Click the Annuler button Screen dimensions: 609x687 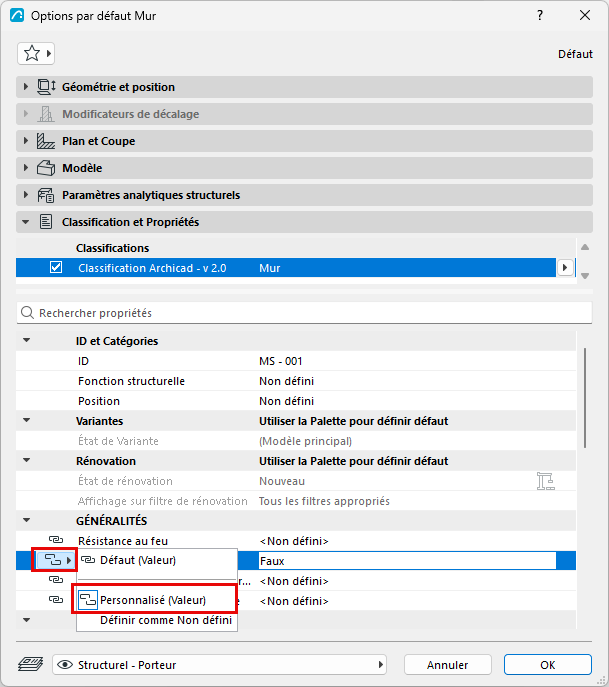click(x=447, y=665)
